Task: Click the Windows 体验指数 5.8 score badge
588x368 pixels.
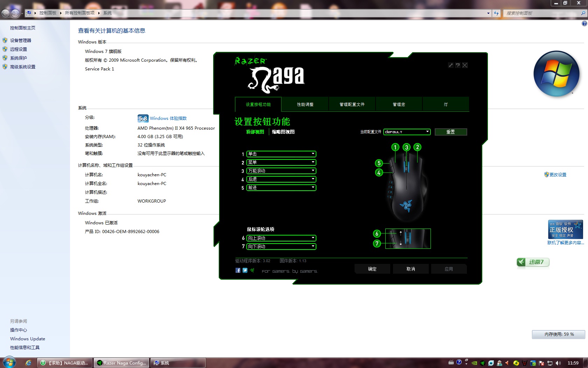Action: point(143,118)
